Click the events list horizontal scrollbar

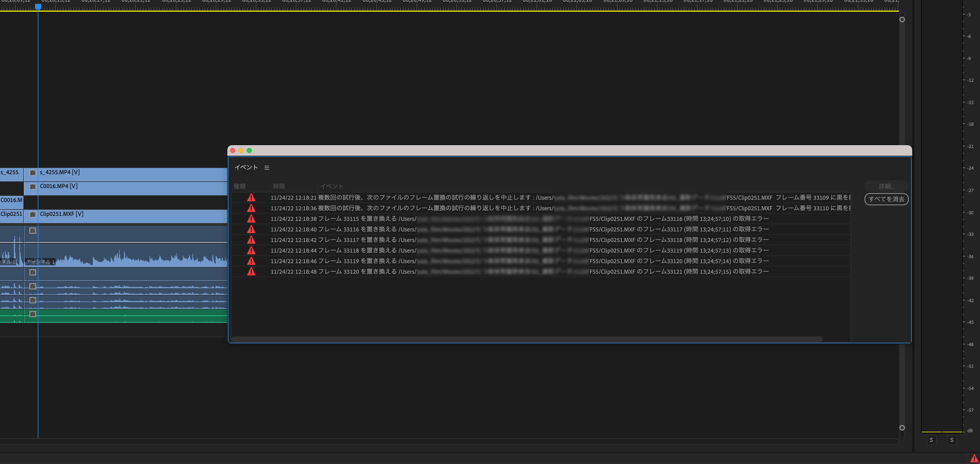(526, 339)
